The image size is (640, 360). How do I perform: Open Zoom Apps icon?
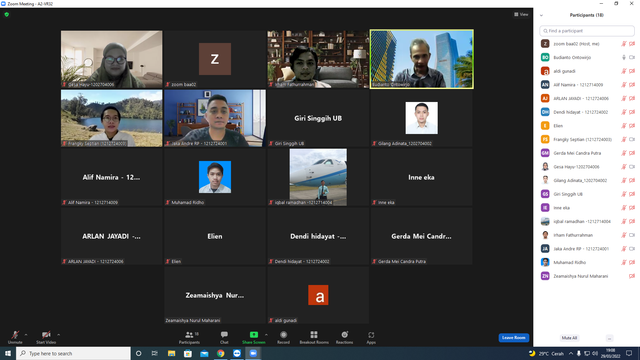pos(371,335)
